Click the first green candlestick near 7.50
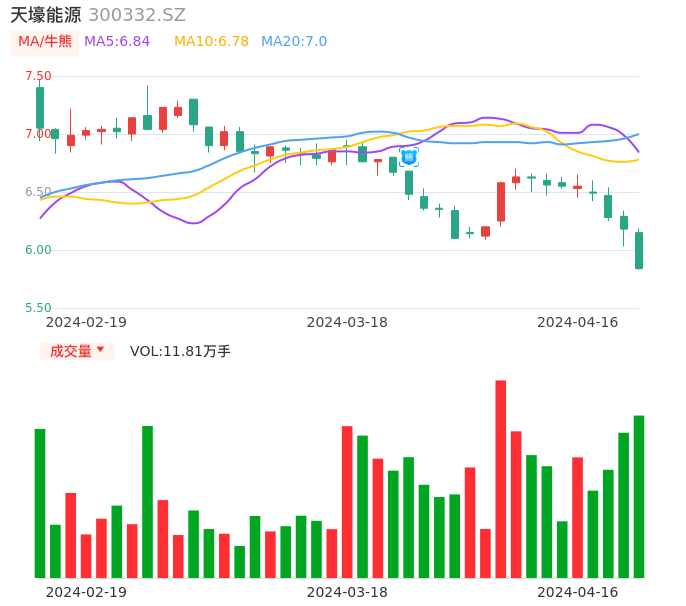The image size is (686, 606). (x=40, y=108)
